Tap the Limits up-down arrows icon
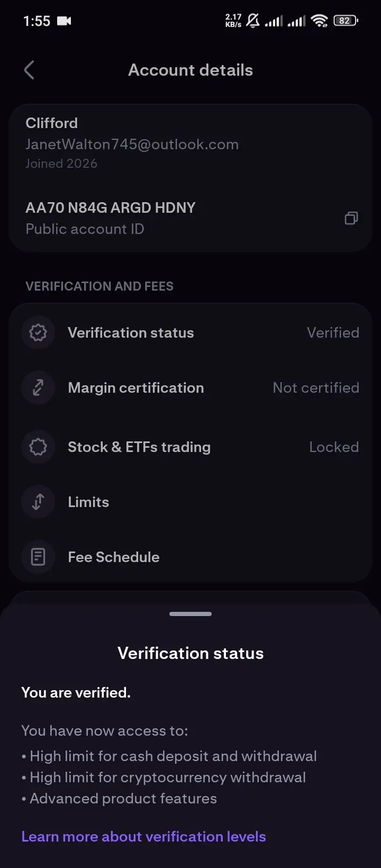Viewport: 381px width, 868px height. pos(38,502)
